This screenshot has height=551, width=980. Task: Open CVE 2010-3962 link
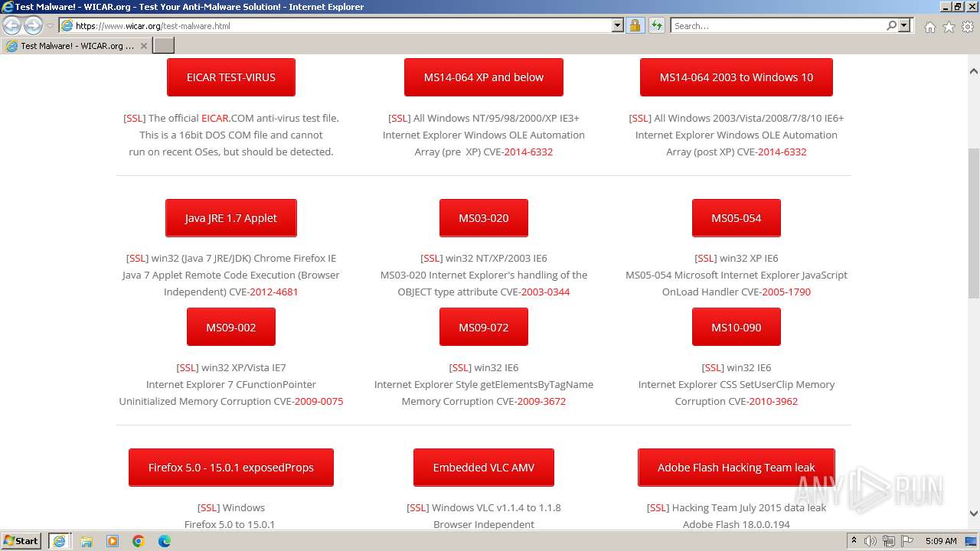pyautogui.click(x=773, y=401)
